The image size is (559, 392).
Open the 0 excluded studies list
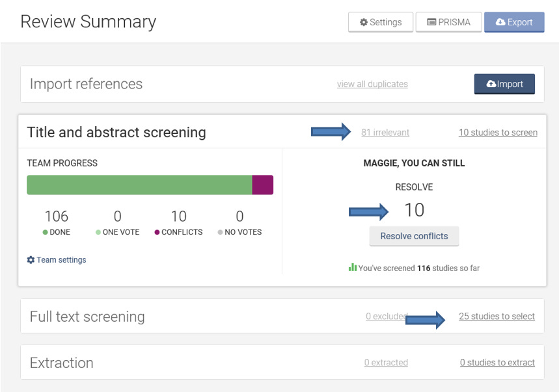coord(386,316)
